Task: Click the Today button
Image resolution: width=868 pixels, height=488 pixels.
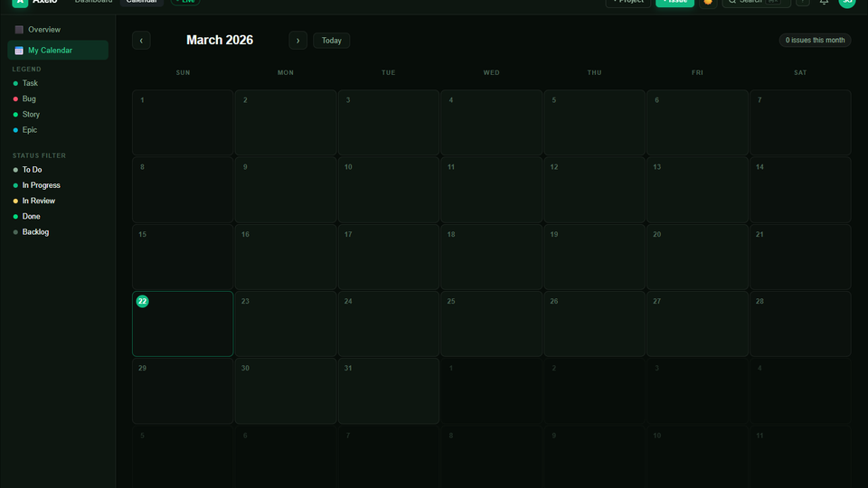Action: [x=331, y=41]
